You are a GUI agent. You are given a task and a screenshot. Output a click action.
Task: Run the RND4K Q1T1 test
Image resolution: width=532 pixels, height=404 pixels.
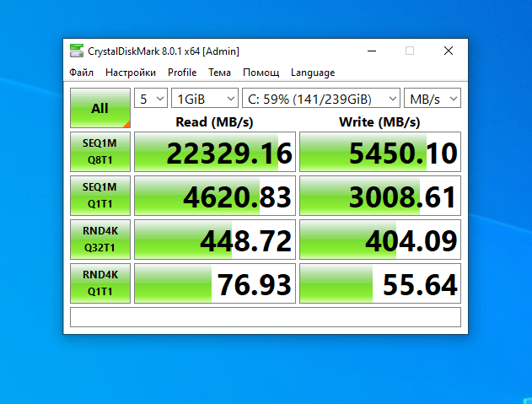pos(100,283)
